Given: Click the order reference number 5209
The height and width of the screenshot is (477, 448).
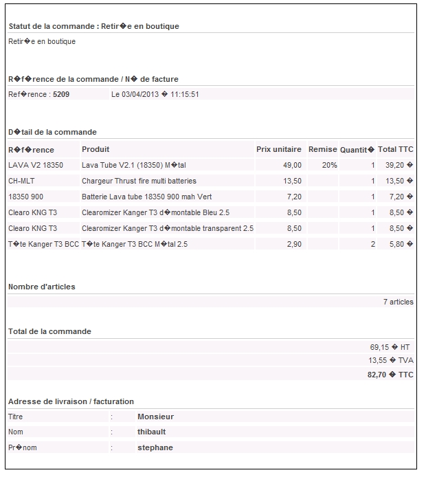Looking at the screenshot, I should click(61, 94).
